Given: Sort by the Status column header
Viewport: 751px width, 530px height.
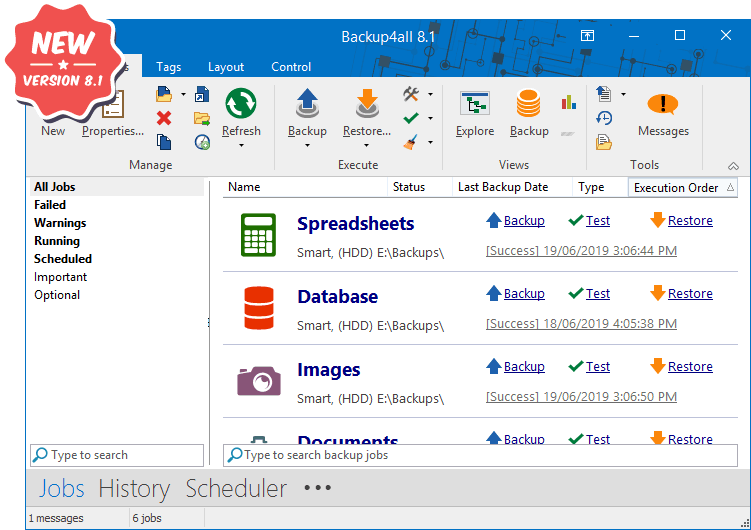Looking at the screenshot, I should click(x=420, y=187).
